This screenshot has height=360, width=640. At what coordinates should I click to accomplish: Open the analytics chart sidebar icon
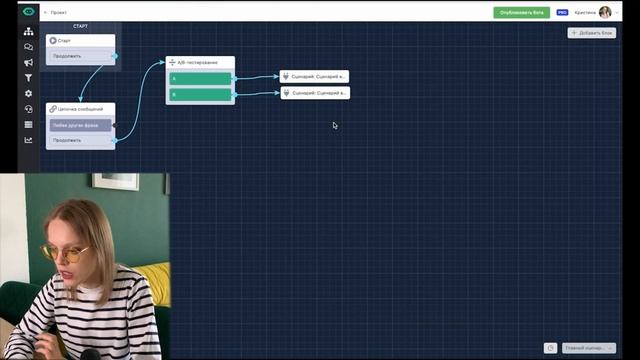29,140
